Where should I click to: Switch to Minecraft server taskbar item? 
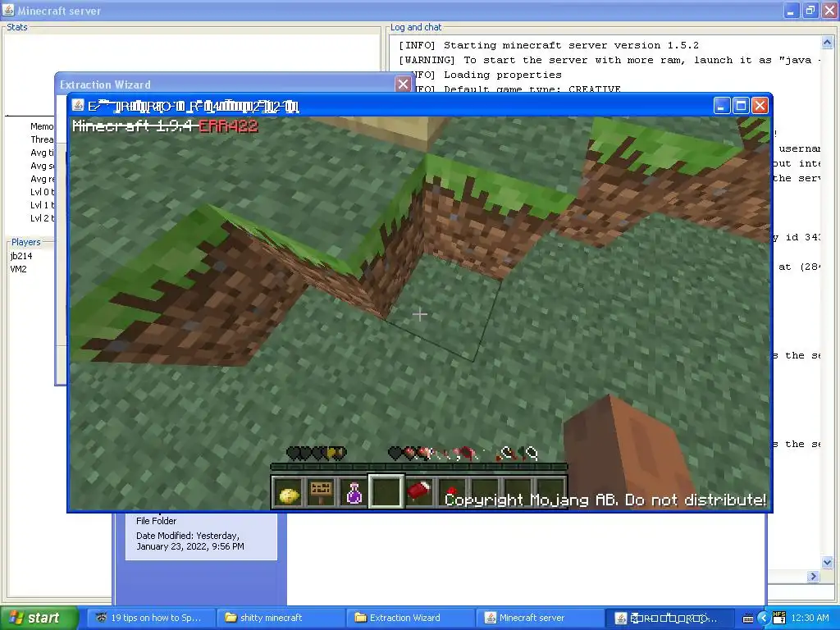(x=540, y=618)
